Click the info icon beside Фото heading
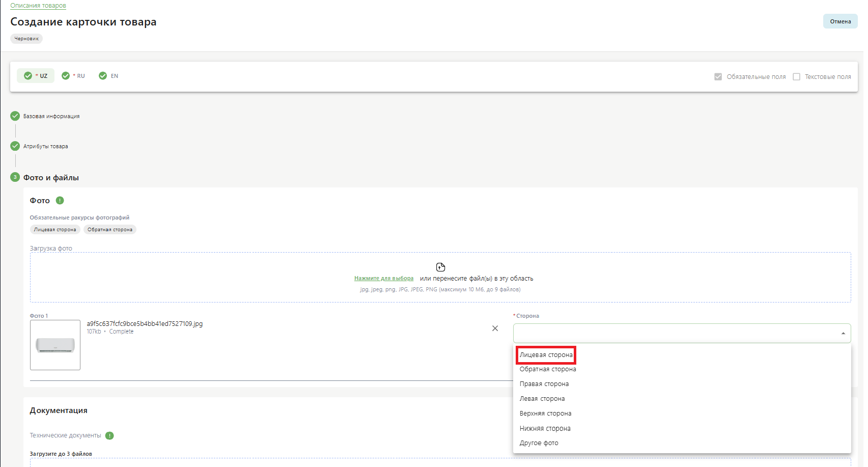Image resolution: width=868 pixels, height=467 pixels. (x=60, y=201)
